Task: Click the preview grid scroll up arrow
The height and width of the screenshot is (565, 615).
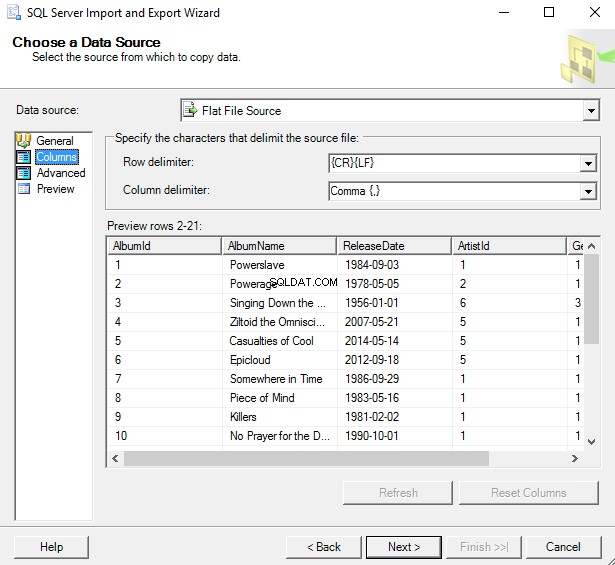Action: (x=591, y=246)
